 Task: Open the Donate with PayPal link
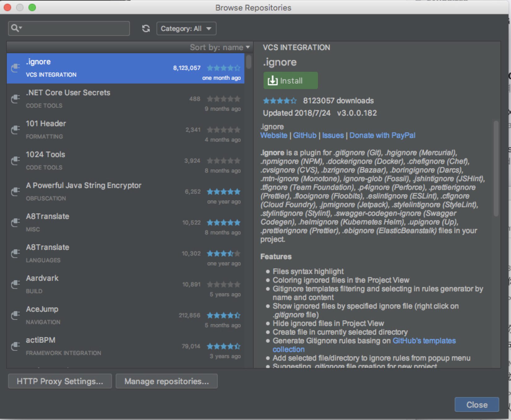[x=382, y=135]
